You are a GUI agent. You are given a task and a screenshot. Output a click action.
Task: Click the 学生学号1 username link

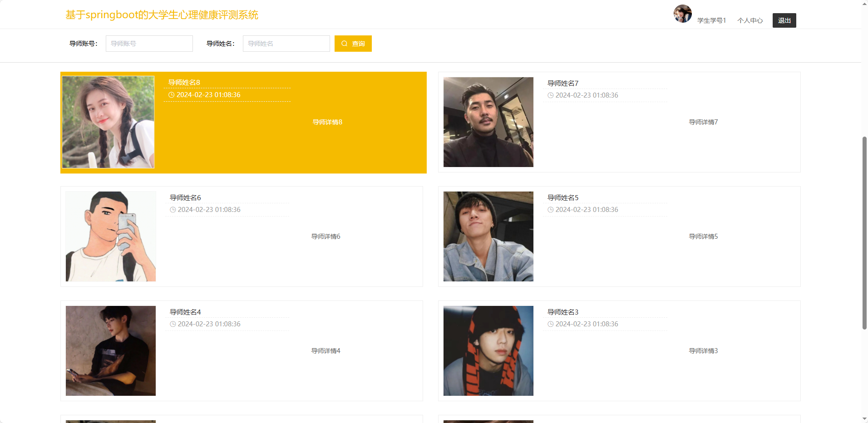coord(711,20)
